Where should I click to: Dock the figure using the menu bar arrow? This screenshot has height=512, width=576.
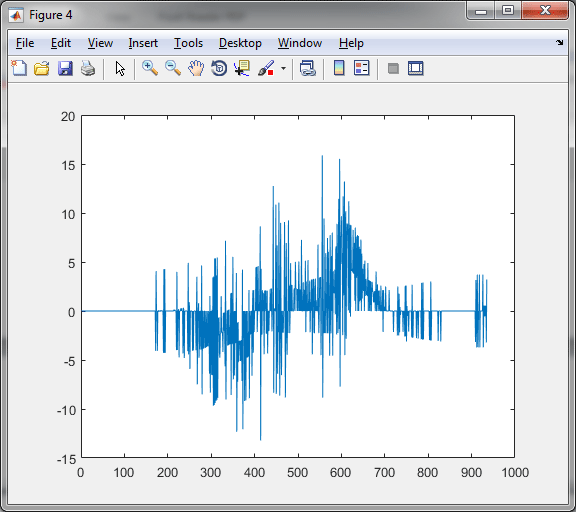[x=559, y=43]
